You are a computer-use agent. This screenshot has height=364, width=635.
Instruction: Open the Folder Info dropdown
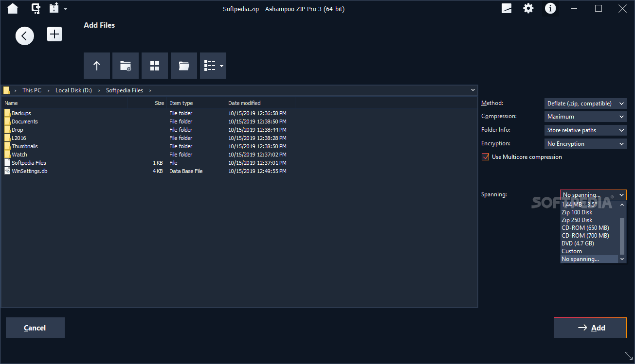pyautogui.click(x=585, y=130)
